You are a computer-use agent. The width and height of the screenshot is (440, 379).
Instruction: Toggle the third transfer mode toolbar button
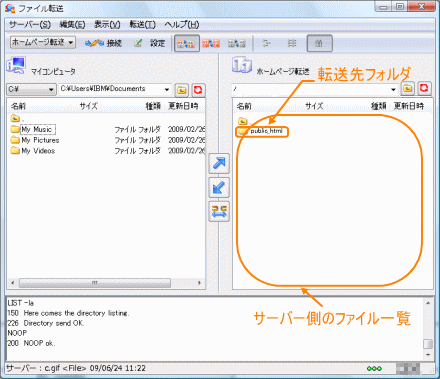(x=236, y=43)
